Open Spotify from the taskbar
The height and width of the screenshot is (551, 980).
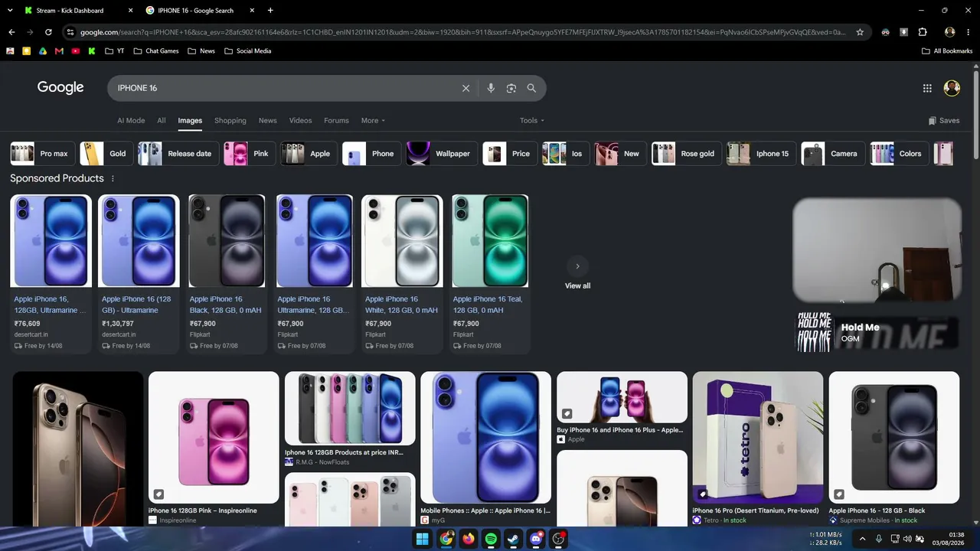[491, 539]
